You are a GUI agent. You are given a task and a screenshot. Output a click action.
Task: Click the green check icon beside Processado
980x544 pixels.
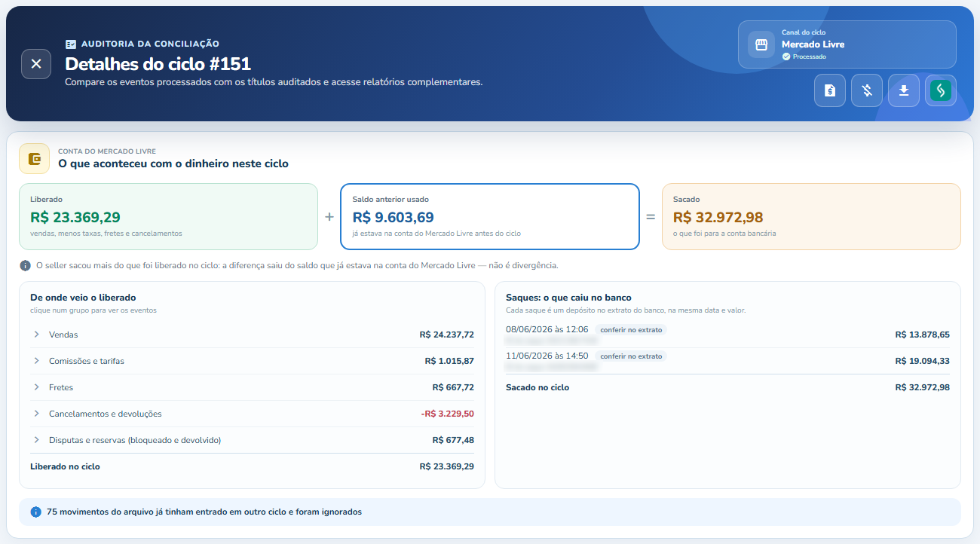click(786, 57)
